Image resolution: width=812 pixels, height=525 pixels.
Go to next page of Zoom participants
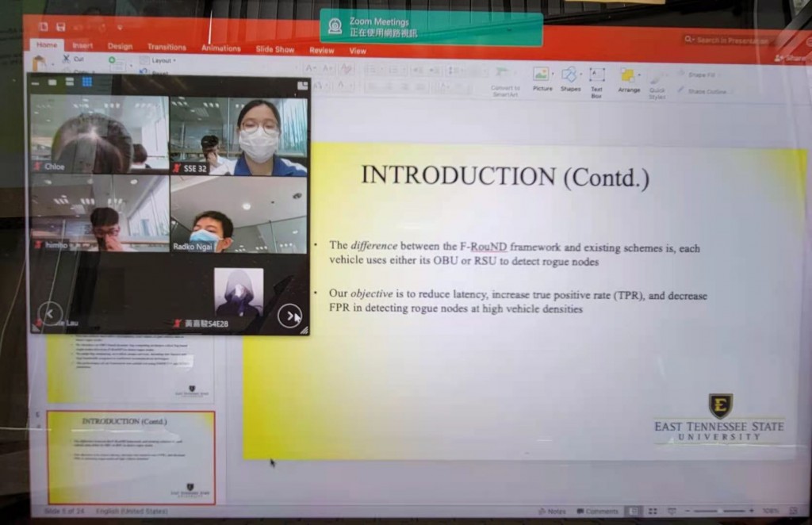(x=289, y=316)
